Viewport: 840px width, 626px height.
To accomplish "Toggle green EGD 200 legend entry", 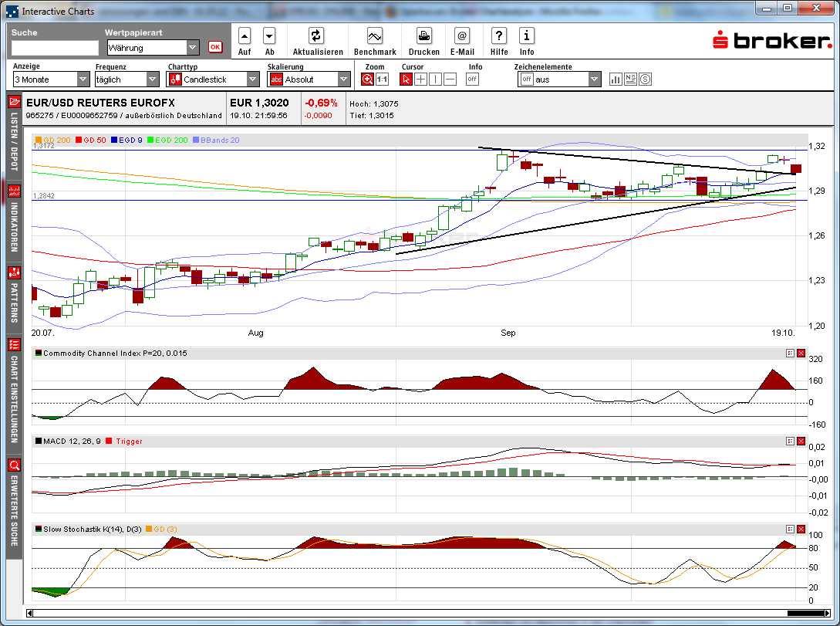I will [167, 140].
